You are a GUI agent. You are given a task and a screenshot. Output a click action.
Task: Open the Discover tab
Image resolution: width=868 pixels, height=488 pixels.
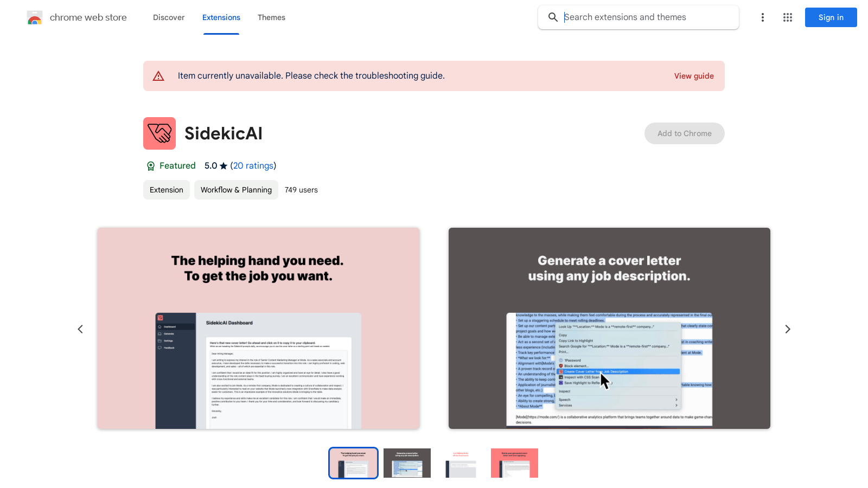(x=169, y=17)
